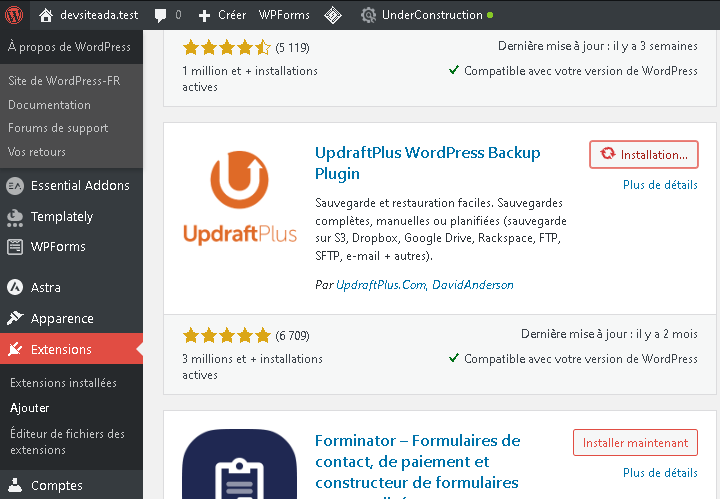Click the WPForms sidebar icon

[15, 247]
